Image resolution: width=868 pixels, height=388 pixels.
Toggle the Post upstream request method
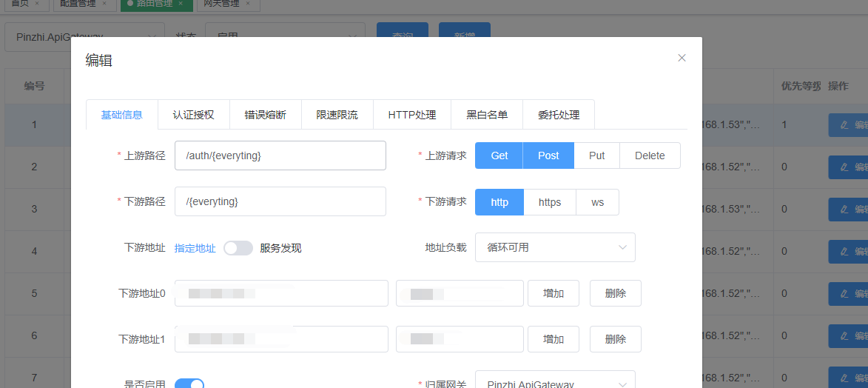coord(548,155)
